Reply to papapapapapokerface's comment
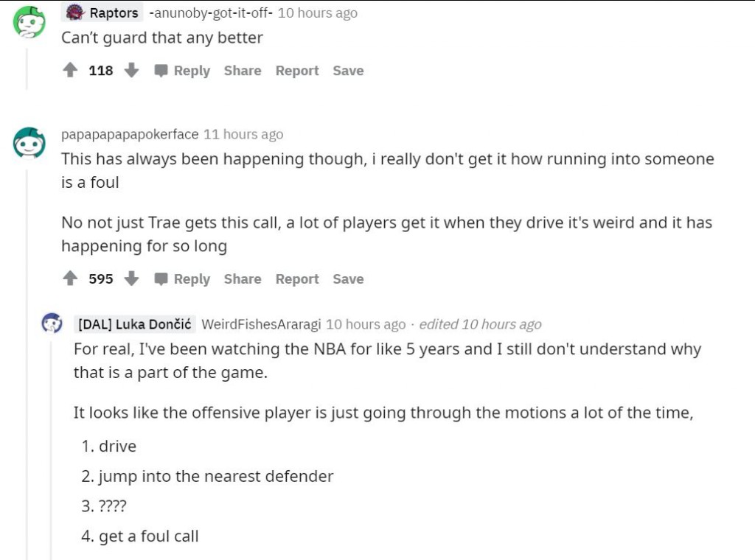Viewport: 755px width, 560px height. click(x=183, y=279)
